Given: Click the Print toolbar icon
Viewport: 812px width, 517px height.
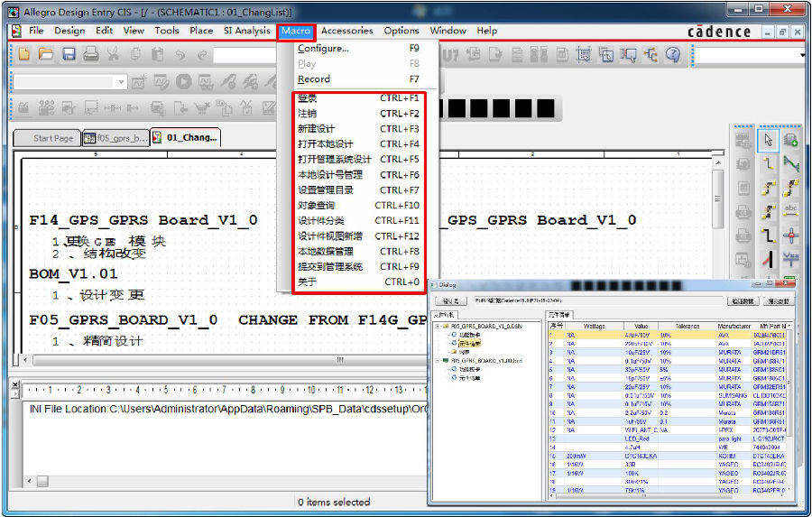Looking at the screenshot, I should coord(91,54).
